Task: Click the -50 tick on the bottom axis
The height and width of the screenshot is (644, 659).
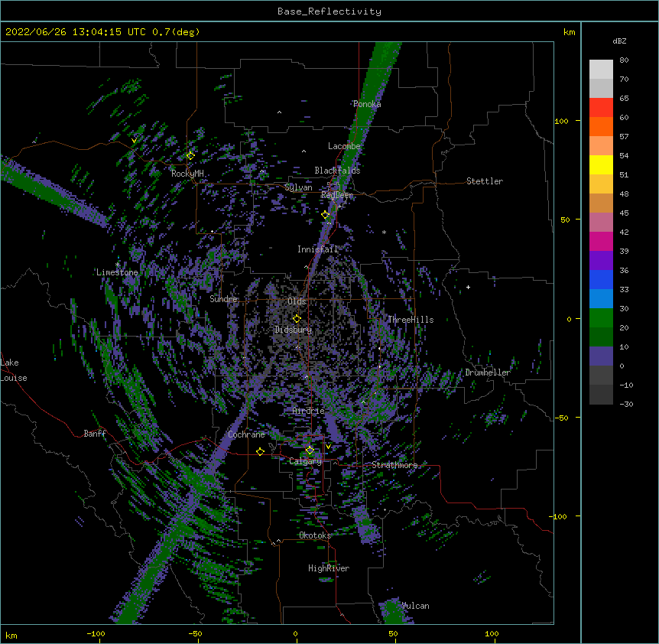Action: point(195,633)
